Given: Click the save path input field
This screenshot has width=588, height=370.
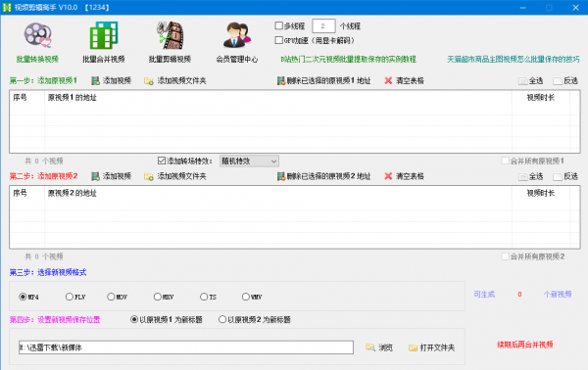Looking at the screenshot, I should click(x=186, y=347).
